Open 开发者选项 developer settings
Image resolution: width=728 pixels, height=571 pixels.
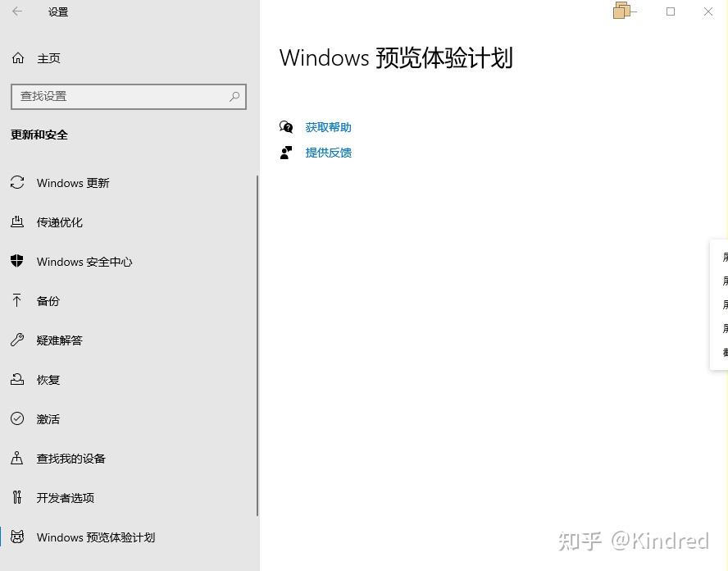[x=66, y=498]
